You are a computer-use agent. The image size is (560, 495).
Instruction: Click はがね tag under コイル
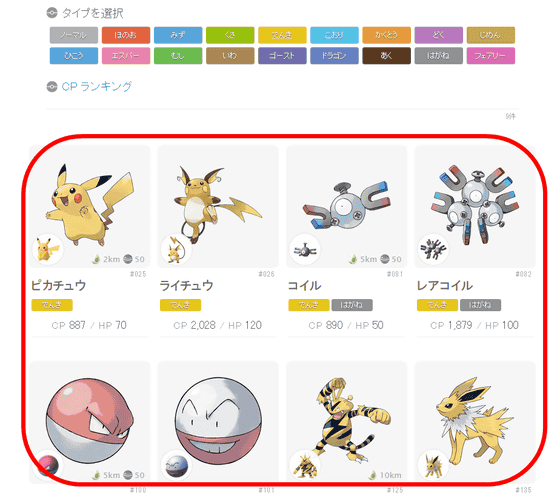(x=352, y=305)
